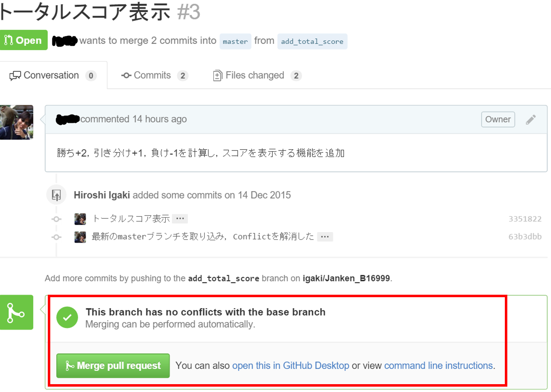The height and width of the screenshot is (392, 551).
Task: Click avatar beside トータルスコア表示 commit
Action: point(80,219)
